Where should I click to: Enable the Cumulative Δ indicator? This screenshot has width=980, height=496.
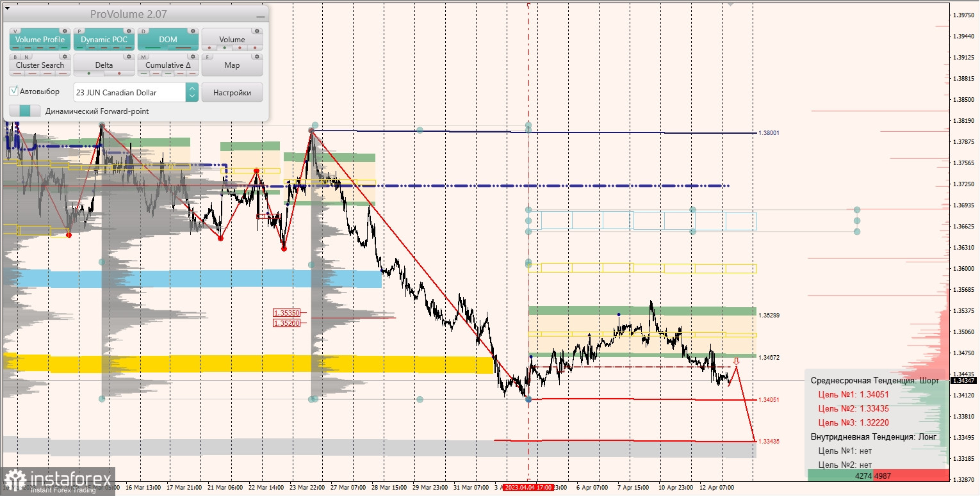pyautogui.click(x=168, y=65)
